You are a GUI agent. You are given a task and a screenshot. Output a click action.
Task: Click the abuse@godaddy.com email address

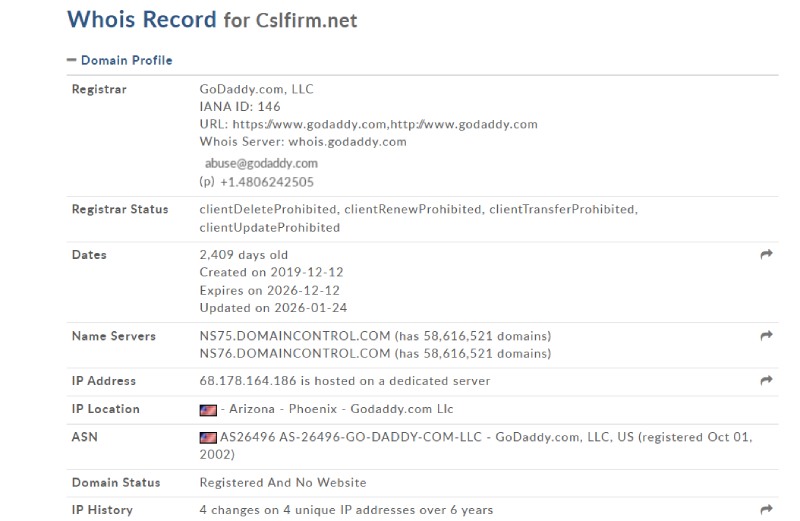[x=261, y=163]
